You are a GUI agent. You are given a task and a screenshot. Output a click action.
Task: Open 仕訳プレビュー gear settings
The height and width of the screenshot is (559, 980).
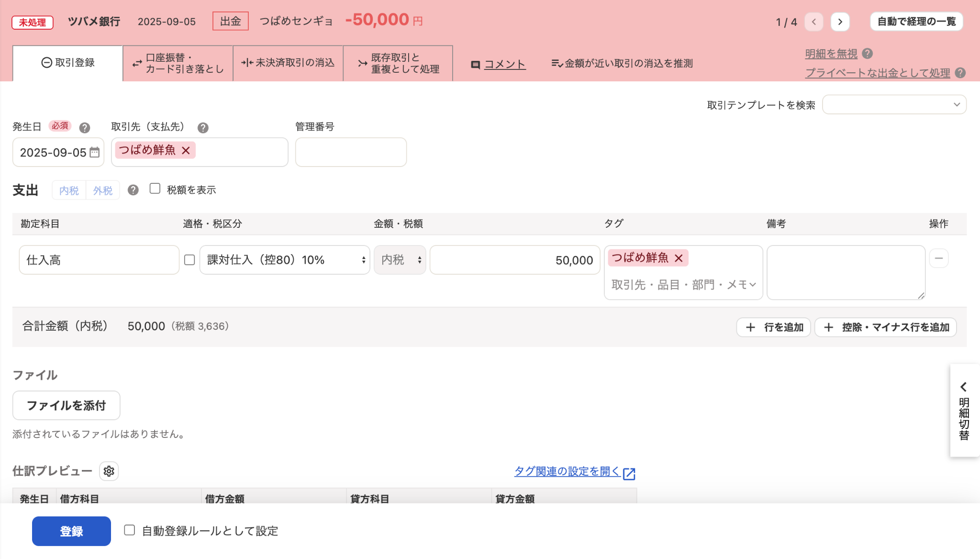[109, 471]
